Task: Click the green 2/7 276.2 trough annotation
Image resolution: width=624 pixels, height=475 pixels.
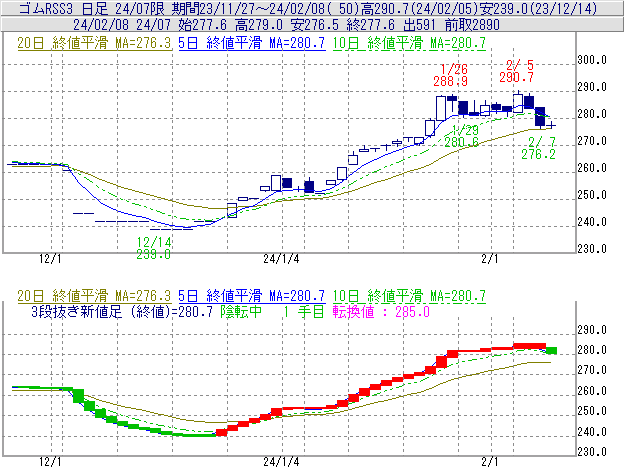Action: [538, 148]
